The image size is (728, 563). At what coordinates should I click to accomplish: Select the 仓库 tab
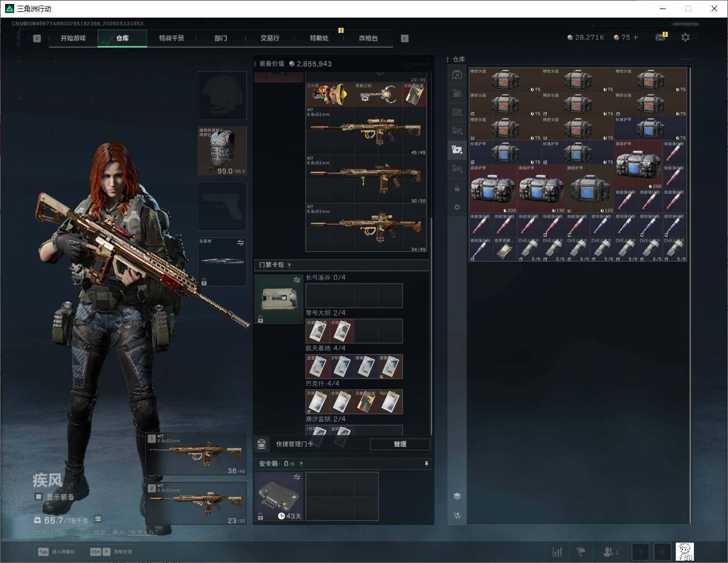click(x=122, y=38)
